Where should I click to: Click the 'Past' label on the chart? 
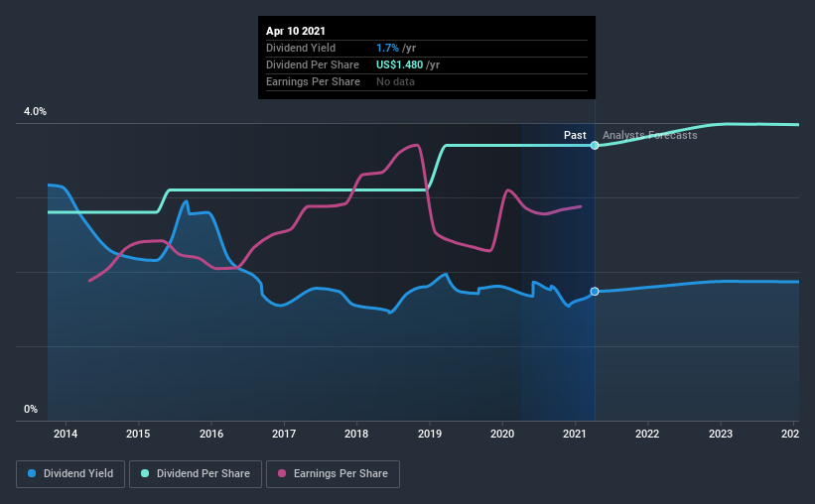pos(575,135)
